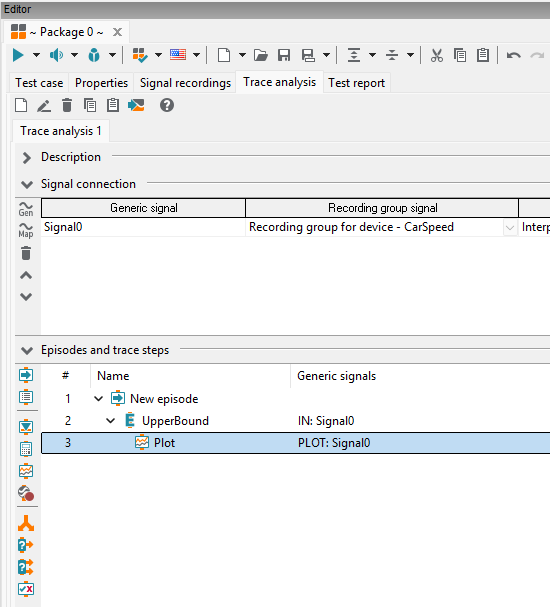This screenshot has height=607, width=550.
Task: Close the Package 0 tab
Action: pos(117,32)
